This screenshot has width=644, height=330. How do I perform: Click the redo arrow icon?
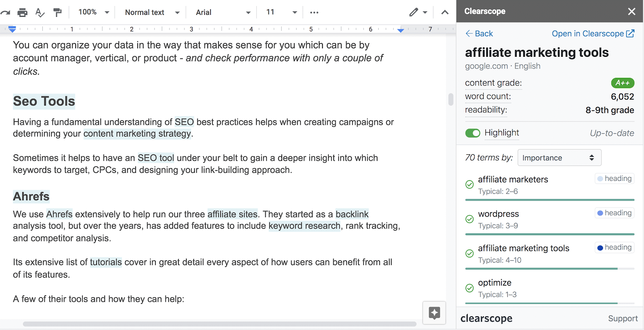5,12
